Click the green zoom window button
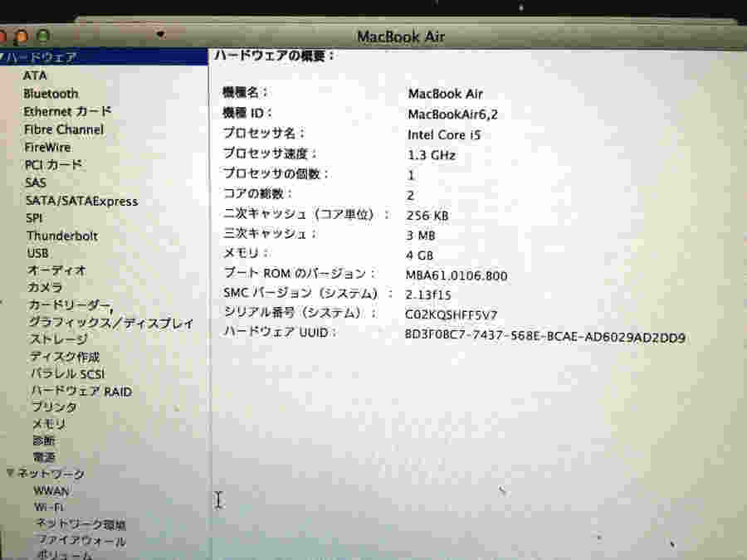This screenshot has height=560, width=747. 43,37
